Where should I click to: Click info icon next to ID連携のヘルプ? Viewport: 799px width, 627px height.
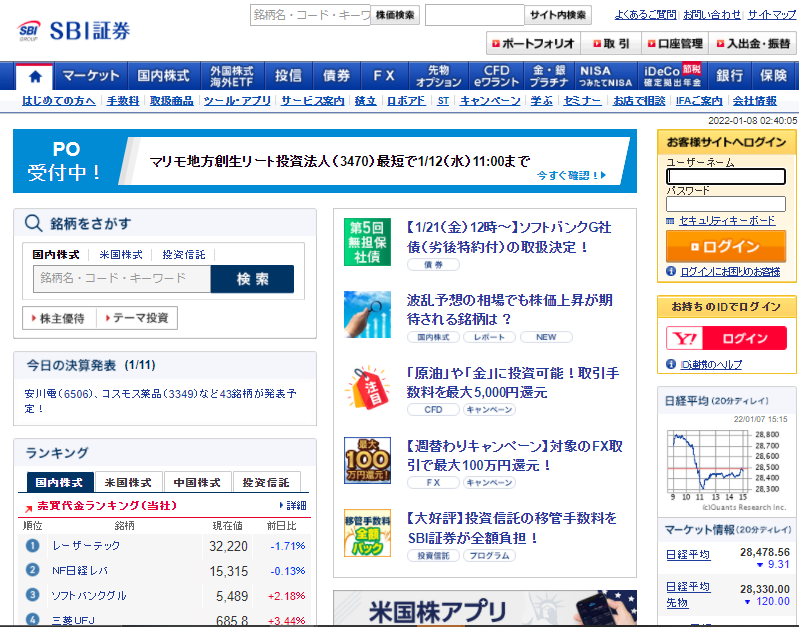[671, 364]
